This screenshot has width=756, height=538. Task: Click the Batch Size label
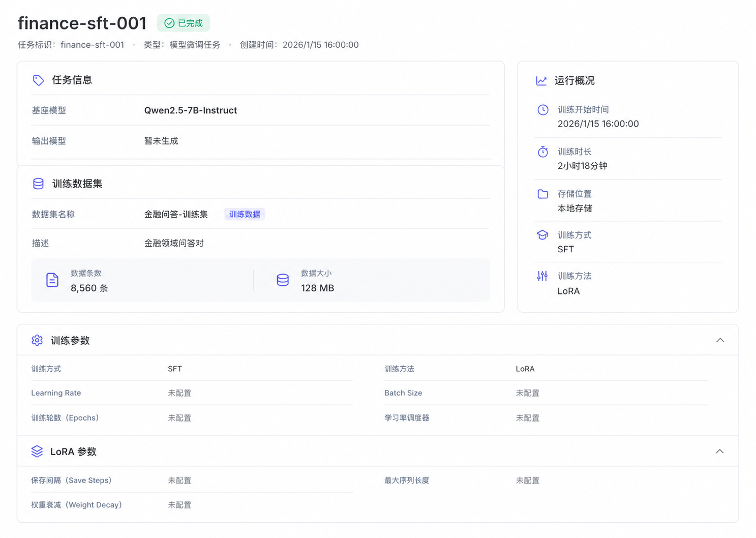pyautogui.click(x=403, y=393)
